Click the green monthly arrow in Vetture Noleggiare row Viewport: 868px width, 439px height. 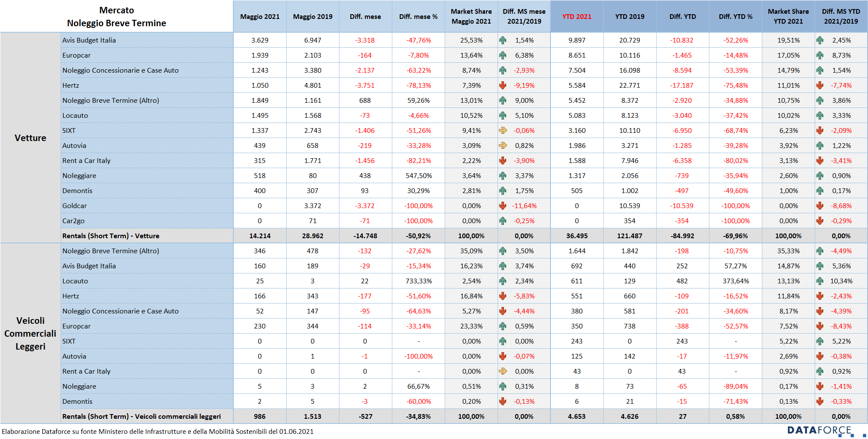(x=503, y=176)
